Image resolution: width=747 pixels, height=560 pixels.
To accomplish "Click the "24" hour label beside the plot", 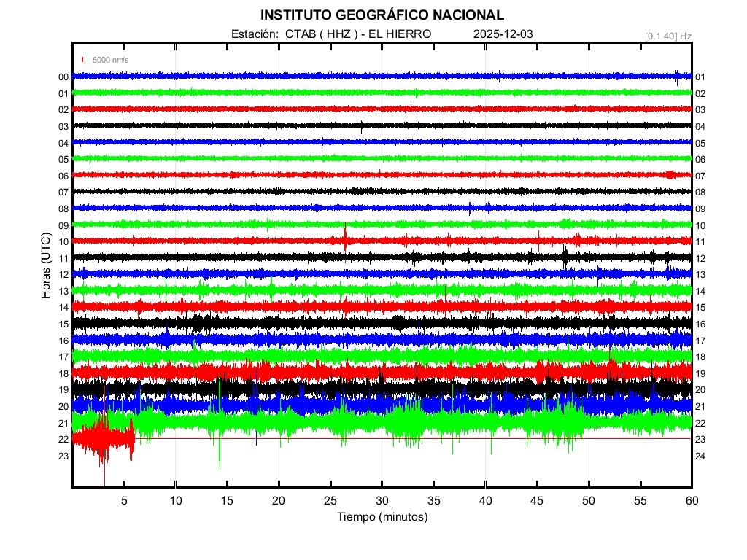I will pyautogui.click(x=700, y=456).
